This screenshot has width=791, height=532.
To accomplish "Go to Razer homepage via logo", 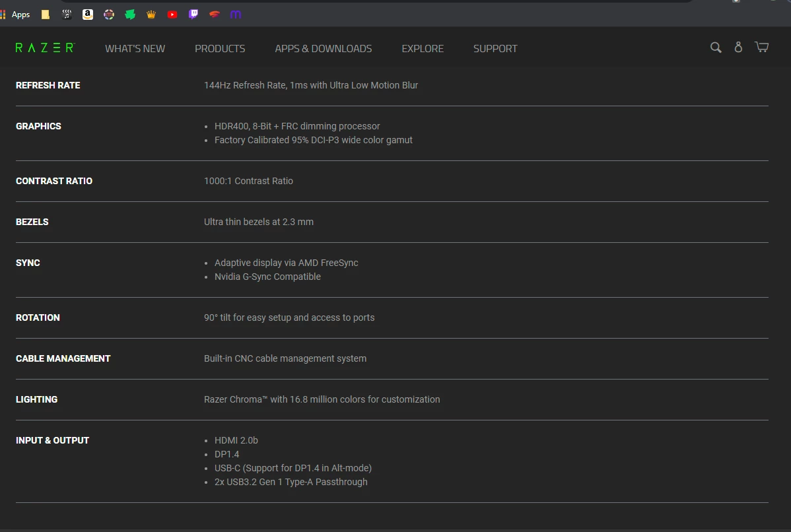I will tap(46, 48).
